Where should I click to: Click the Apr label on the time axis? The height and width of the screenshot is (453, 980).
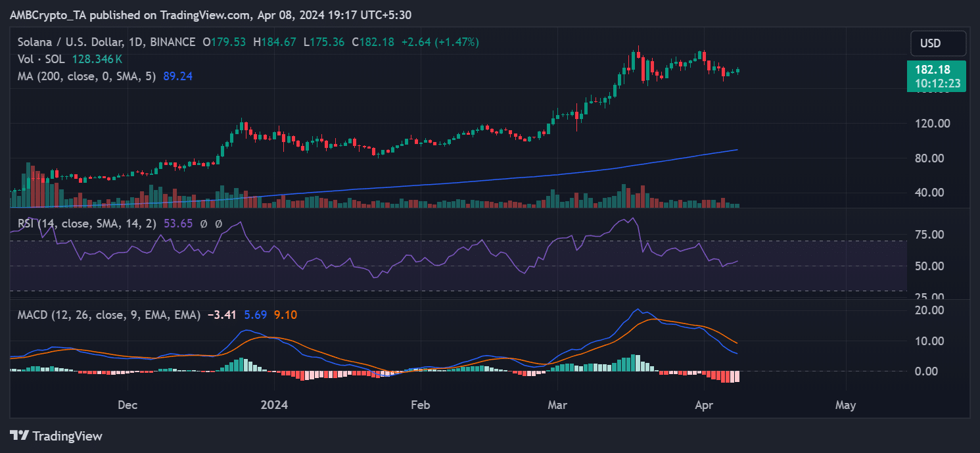pyautogui.click(x=704, y=405)
